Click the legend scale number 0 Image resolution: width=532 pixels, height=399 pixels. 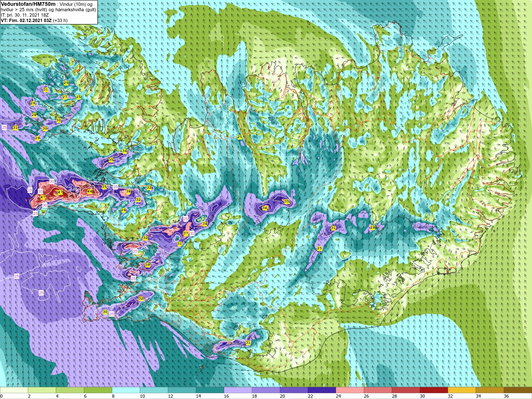pyautogui.click(x=2, y=396)
